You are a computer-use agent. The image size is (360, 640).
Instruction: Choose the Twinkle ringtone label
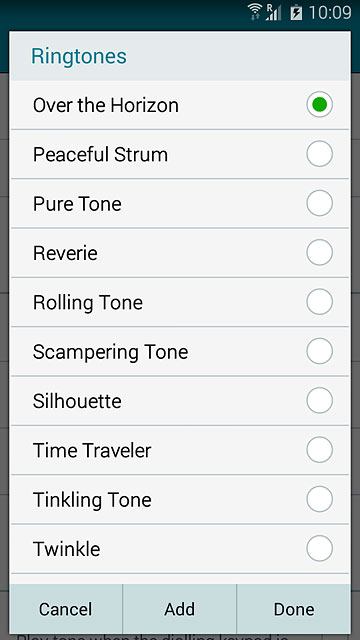[x=67, y=549]
